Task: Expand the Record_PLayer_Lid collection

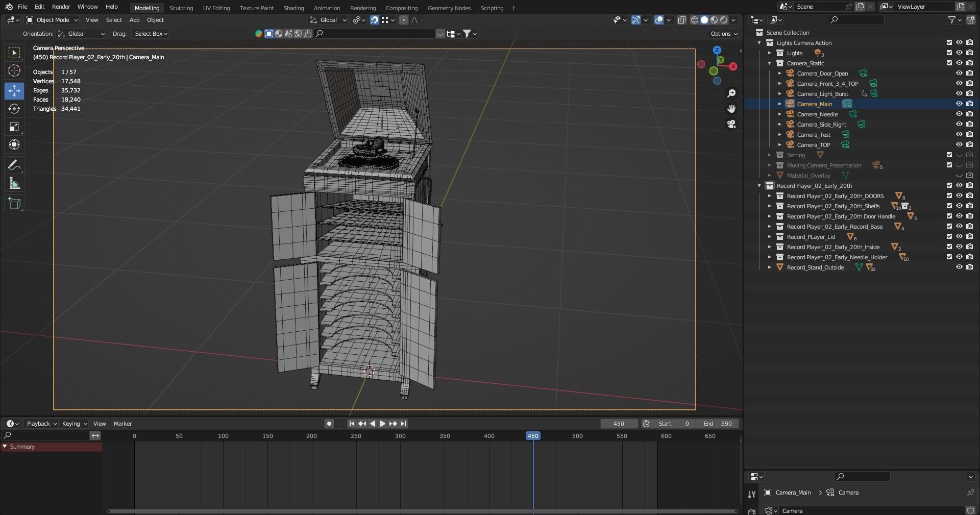Action: [x=770, y=237]
